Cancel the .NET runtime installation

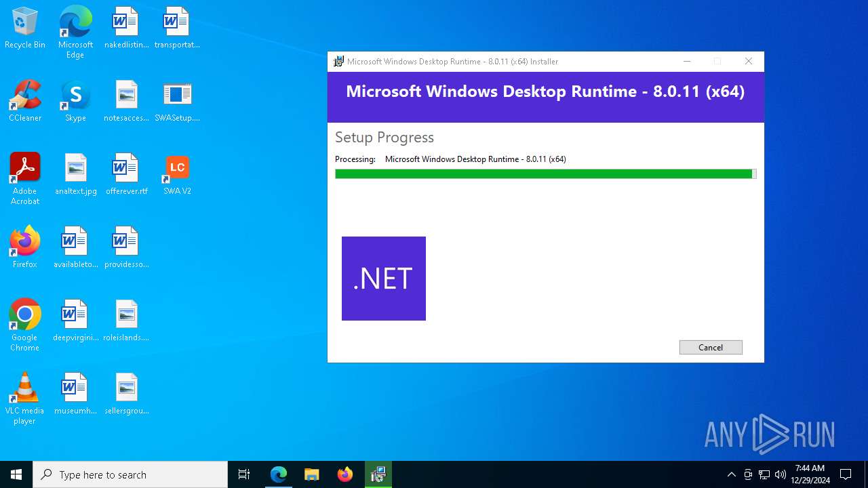(711, 347)
